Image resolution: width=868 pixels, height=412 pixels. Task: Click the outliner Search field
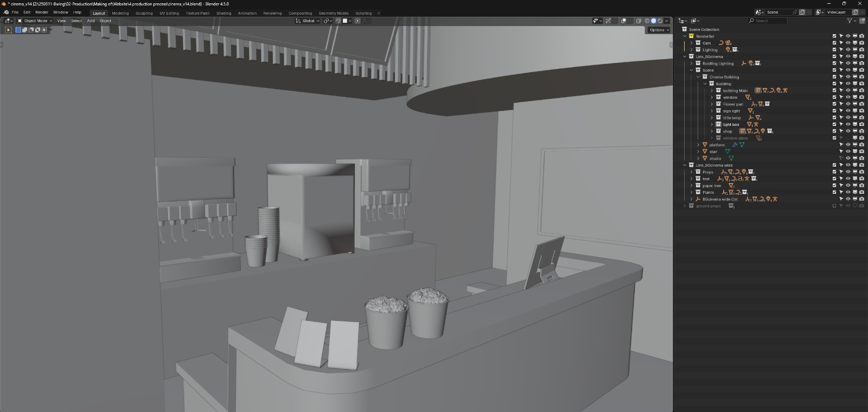[x=767, y=21]
